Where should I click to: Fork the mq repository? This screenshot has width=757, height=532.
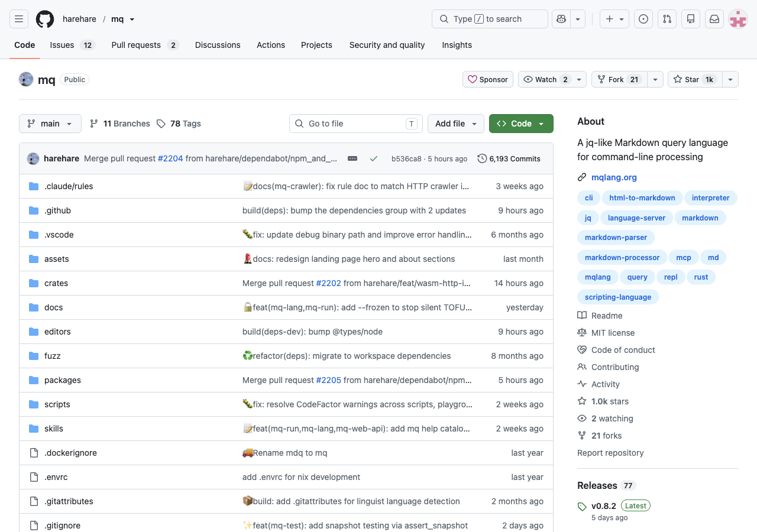coord(619,79)
